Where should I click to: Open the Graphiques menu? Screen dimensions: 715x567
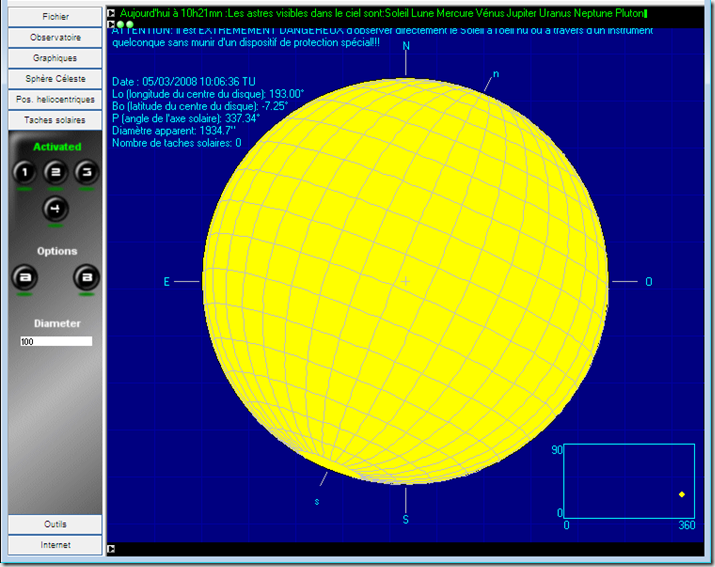coord(55,58)
